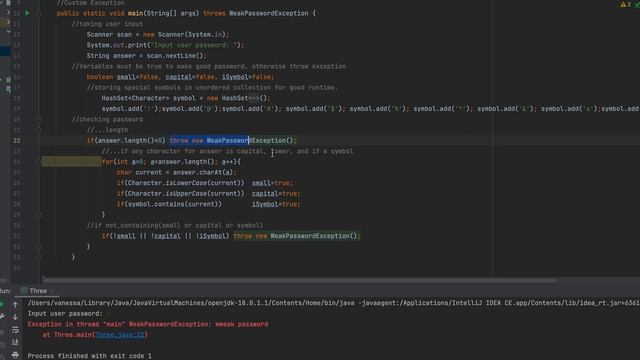640x360 pixels.
Task: Move the editor horizontal scrollbar
Action: coord(299,280)
